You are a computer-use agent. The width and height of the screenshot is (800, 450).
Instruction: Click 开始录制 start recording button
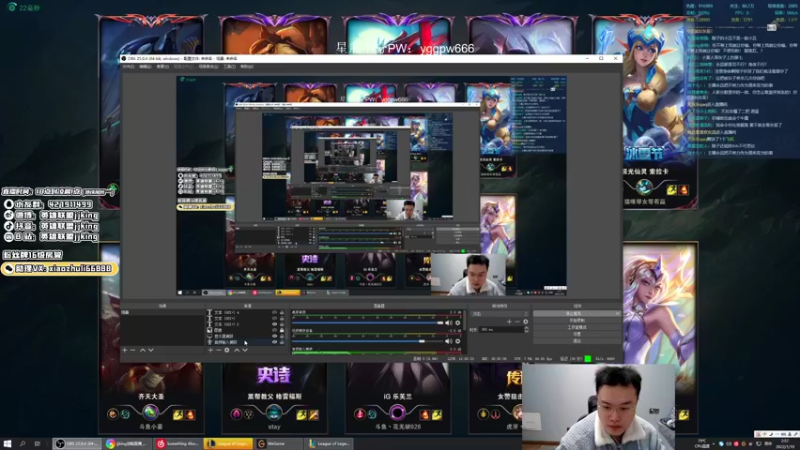[x=577, y=320]
